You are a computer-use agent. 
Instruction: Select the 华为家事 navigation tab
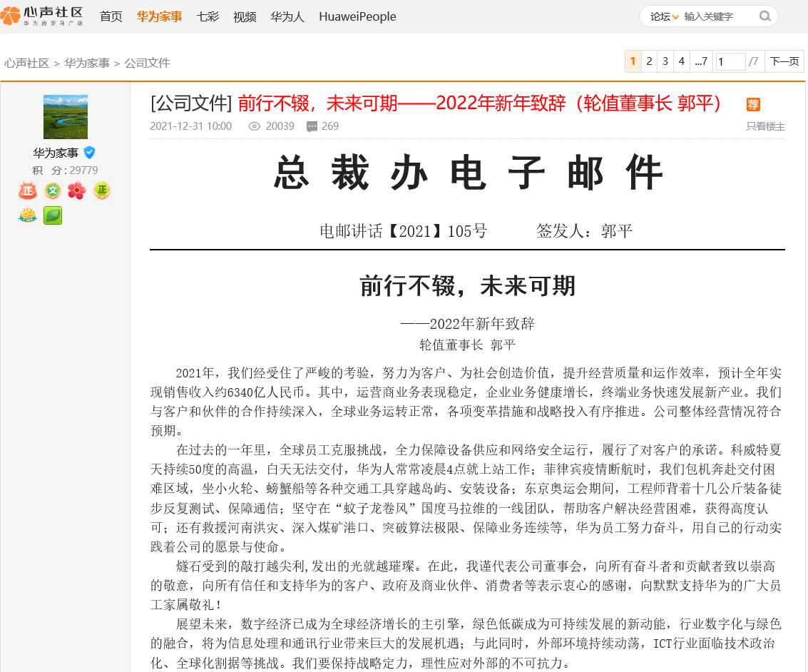tap(159, 16)
